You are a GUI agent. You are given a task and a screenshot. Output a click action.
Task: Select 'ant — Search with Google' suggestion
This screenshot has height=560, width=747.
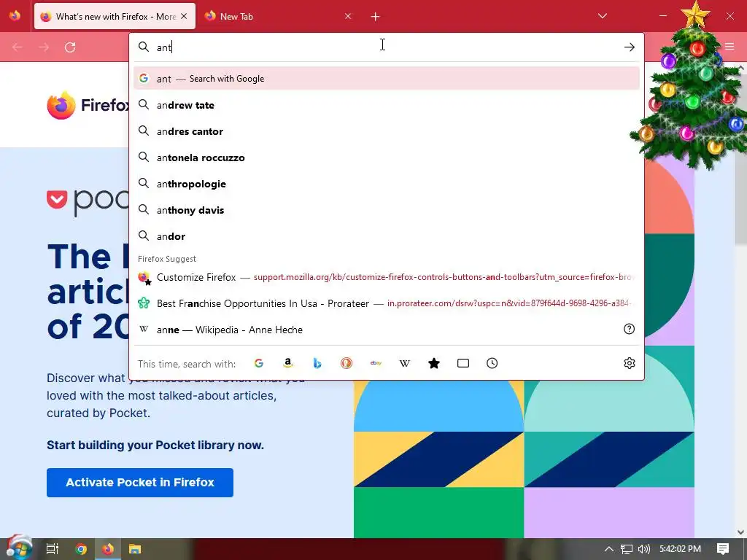(x=387, y=79)
